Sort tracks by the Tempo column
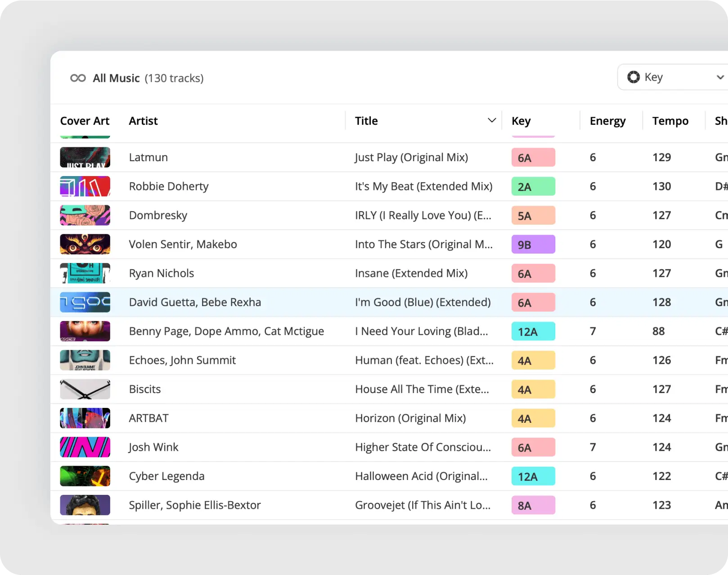This screenshot has width=728, height=575. [670, 121]
